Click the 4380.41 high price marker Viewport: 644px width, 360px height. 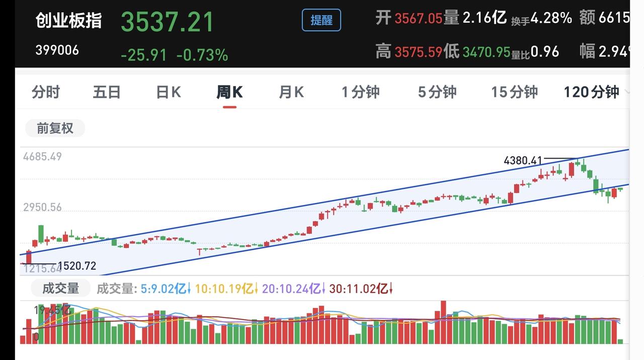(523, 161)
